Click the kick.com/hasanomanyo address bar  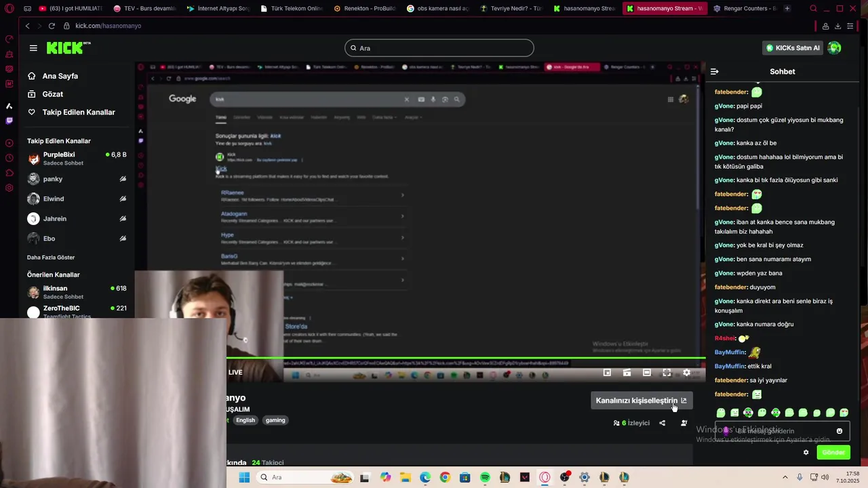(x=108, y=26)
